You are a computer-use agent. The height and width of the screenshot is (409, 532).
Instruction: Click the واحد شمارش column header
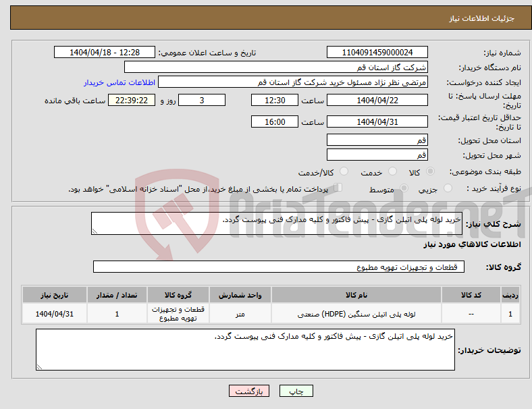tap(240, 295)
